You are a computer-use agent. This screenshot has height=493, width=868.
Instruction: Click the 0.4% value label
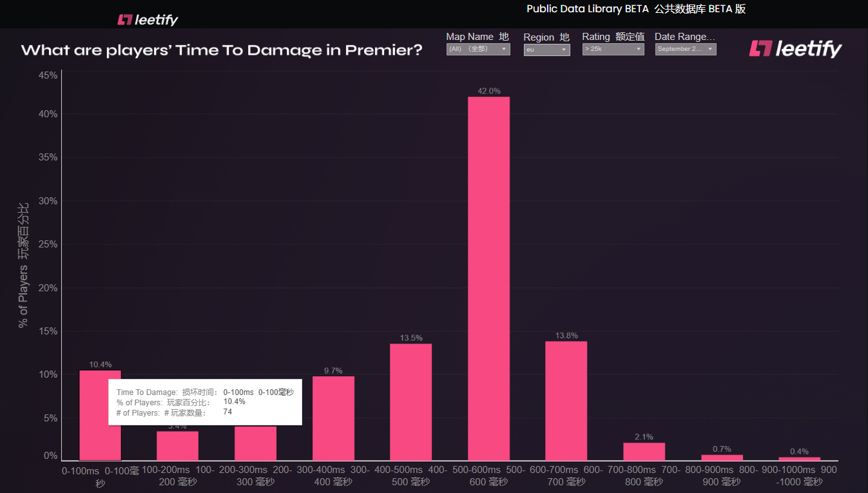pos(799,451)
